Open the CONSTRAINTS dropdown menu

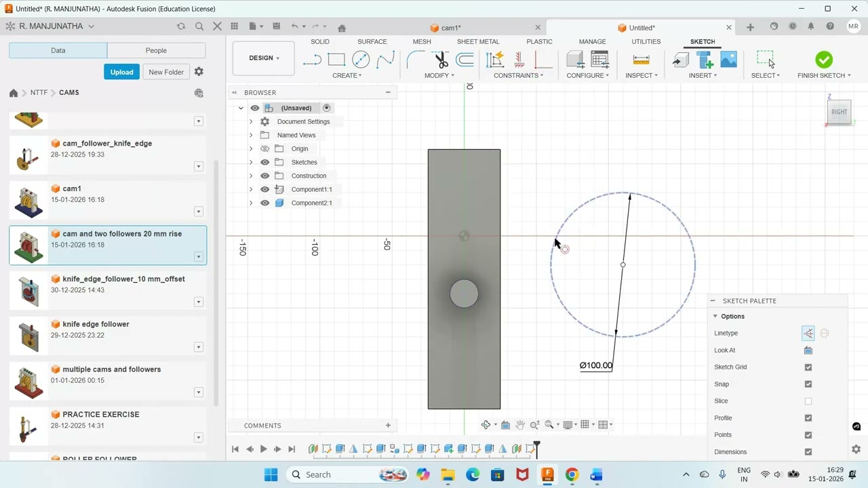(519, 75)
